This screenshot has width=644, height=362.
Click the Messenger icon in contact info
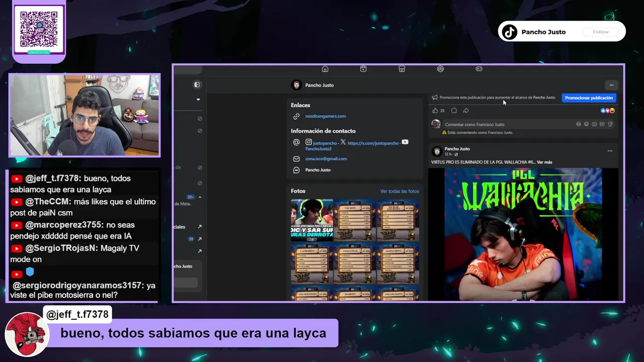click(x=296, y=170)
